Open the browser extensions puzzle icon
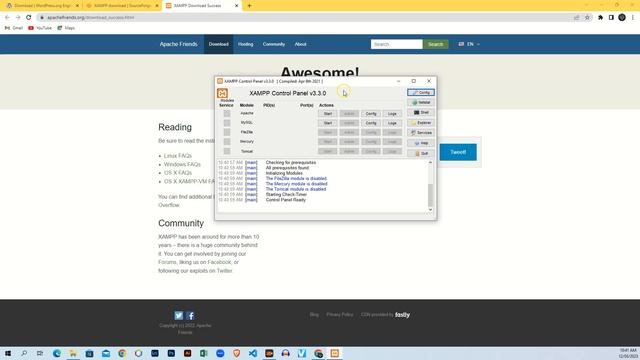The width and height of the screenshot is (640, 360). 600,18
